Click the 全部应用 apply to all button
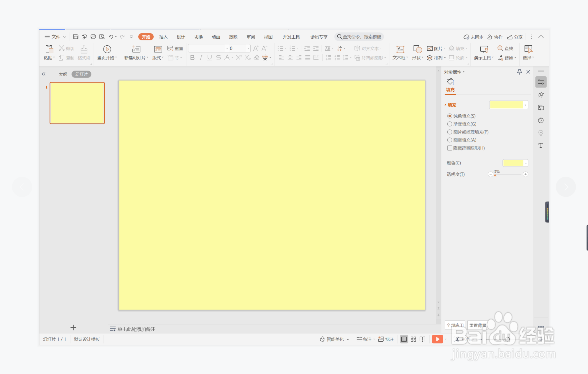 tap(455, 325)
